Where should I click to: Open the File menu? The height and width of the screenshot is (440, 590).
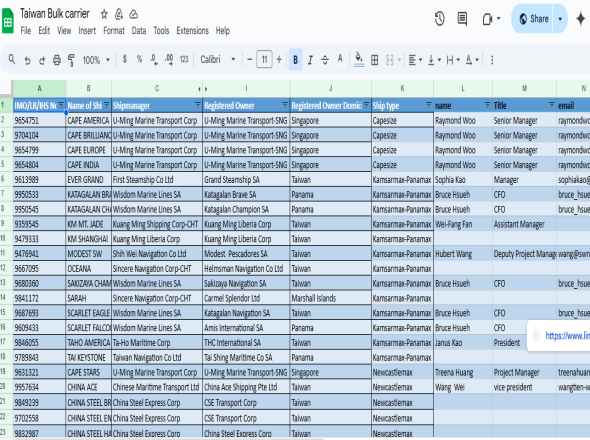pyautogui.click(x=26, y=30)
